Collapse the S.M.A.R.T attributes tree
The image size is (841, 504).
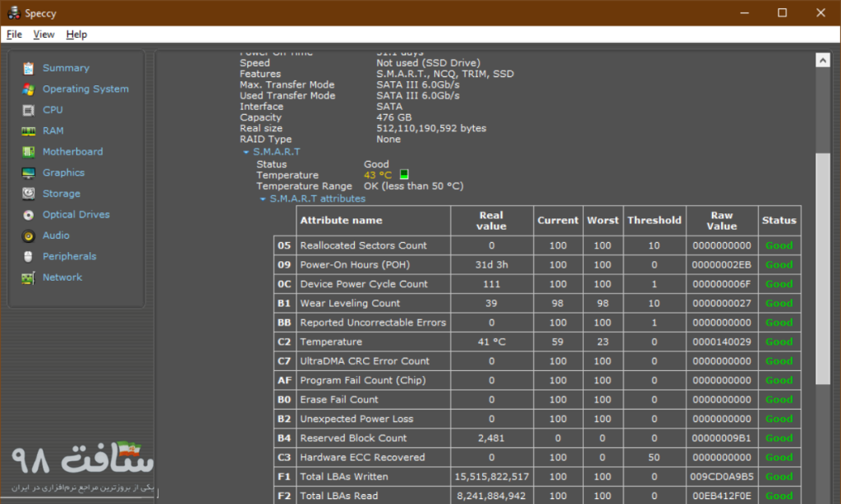coord(263,199)
